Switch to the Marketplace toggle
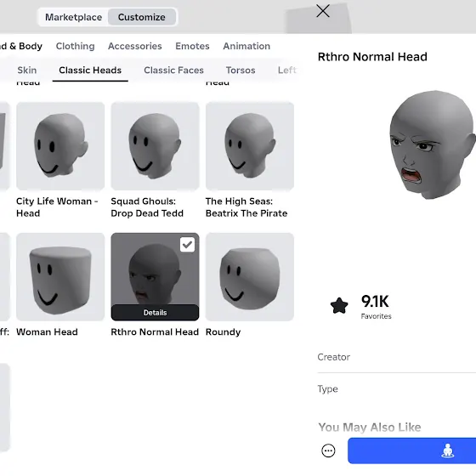The height and width of the screenshot is (476, 476). point(73,17)
